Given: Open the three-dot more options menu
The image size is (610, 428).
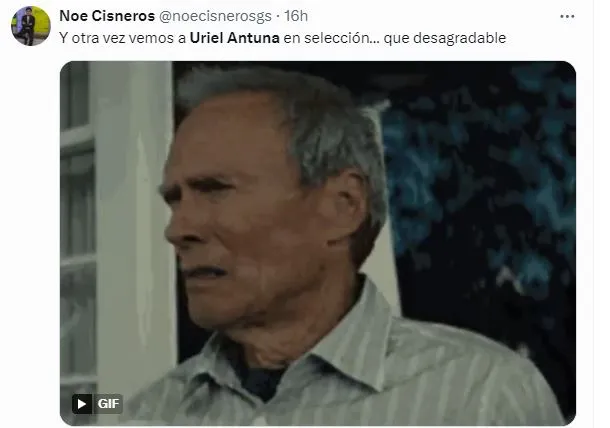Looking at the screenshot, I should pyautogui.click(x=567, y=16).
